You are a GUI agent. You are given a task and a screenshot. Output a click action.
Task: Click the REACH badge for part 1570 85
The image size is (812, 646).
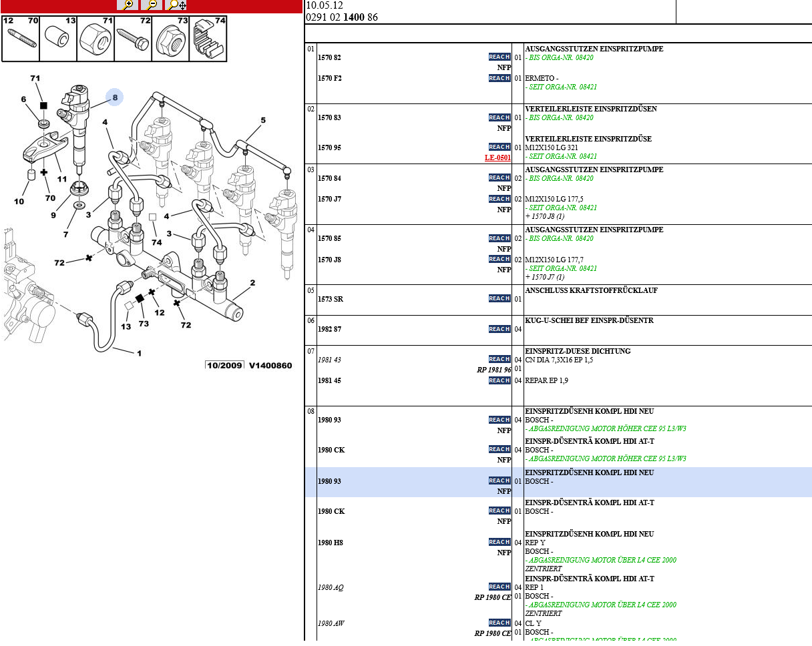(499, 238)
